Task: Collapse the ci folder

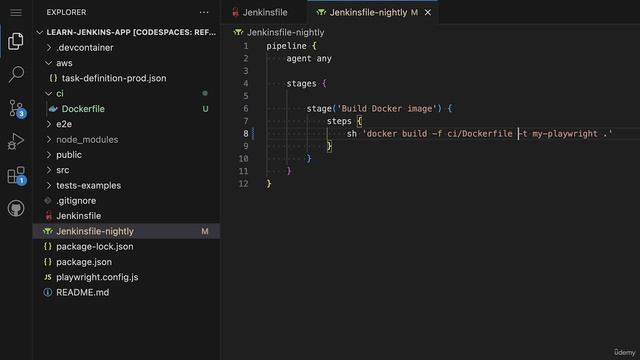Action: pos(49,93)
